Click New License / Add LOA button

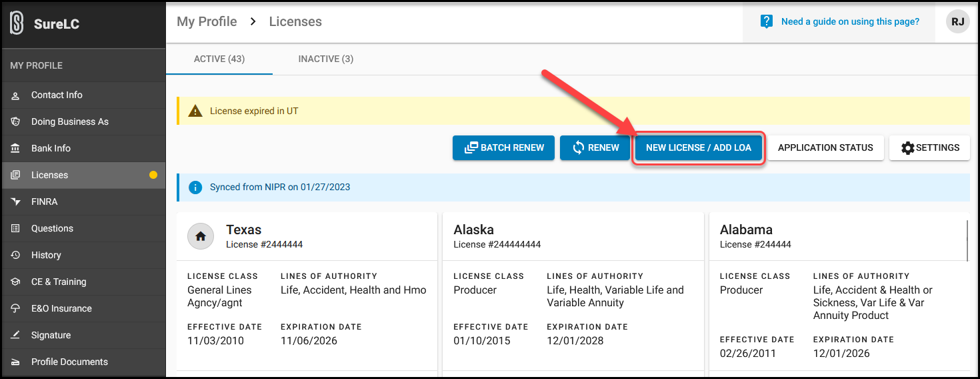pos(698,147)
